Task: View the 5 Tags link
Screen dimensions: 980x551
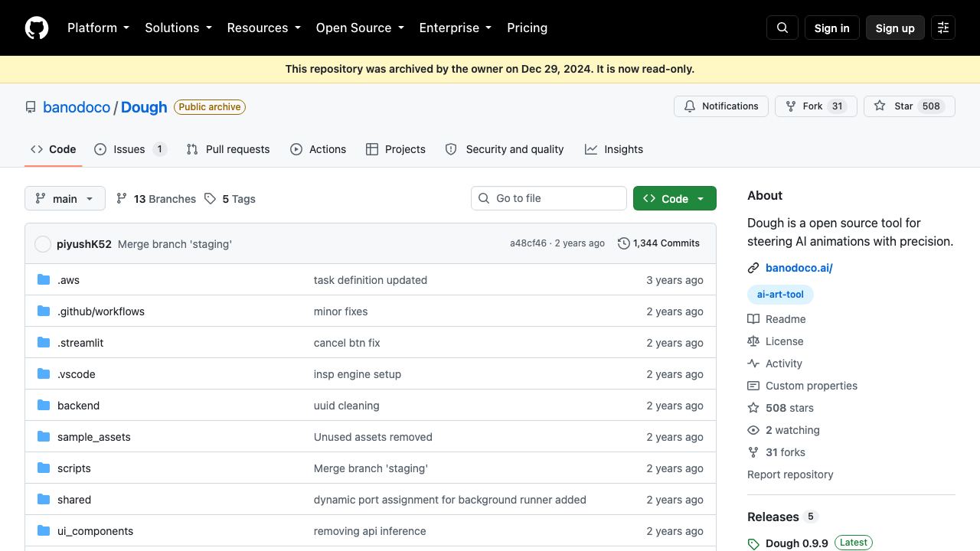Action: 230,199
